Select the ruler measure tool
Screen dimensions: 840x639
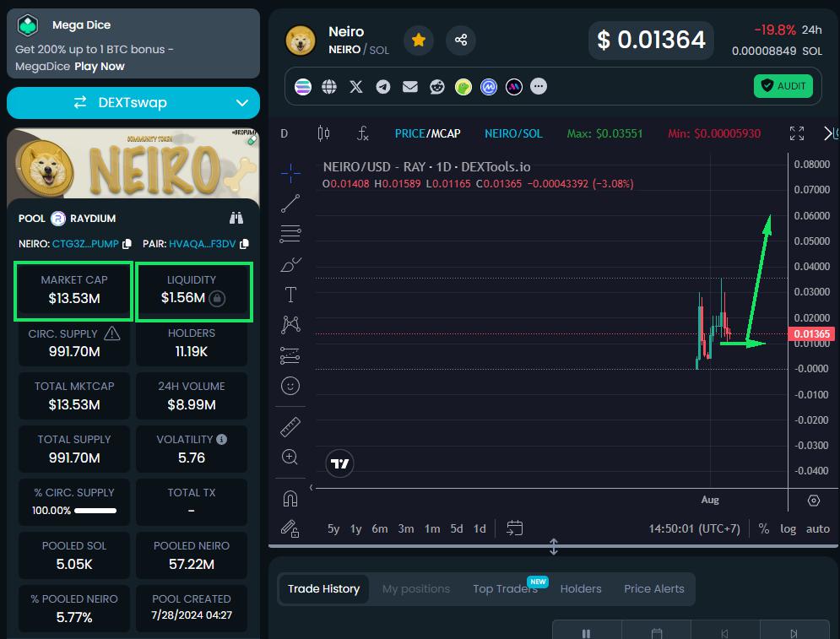(x=290, y=427)
